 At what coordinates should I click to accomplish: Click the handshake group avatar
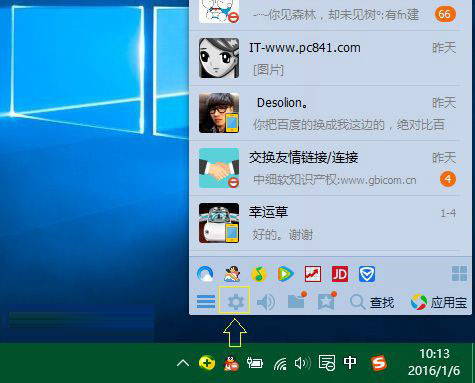tap(219, 168)
